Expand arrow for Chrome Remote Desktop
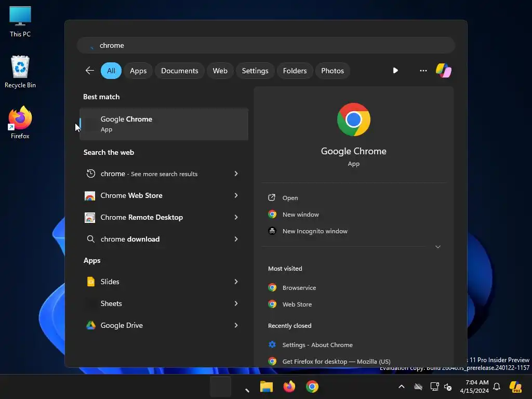The image size is (532, 399). pyautogui.click(x=236, y=217)
